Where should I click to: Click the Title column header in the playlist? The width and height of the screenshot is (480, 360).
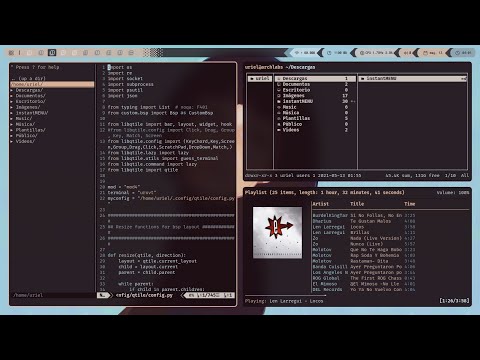point(357,204)
